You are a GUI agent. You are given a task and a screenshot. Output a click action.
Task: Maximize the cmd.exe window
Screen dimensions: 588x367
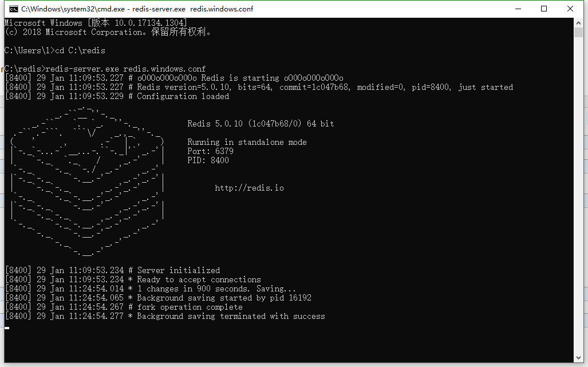pyautogui.click(x=544, y=9)
